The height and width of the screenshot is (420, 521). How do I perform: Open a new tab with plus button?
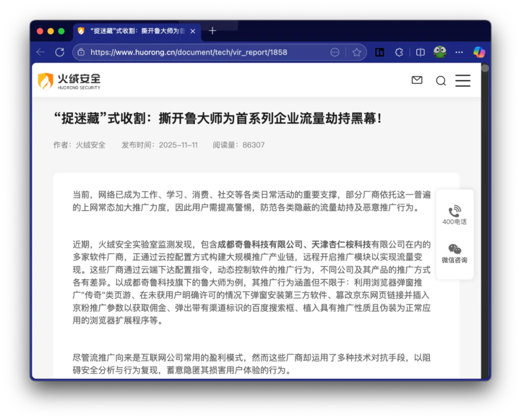tap(212, 31)
